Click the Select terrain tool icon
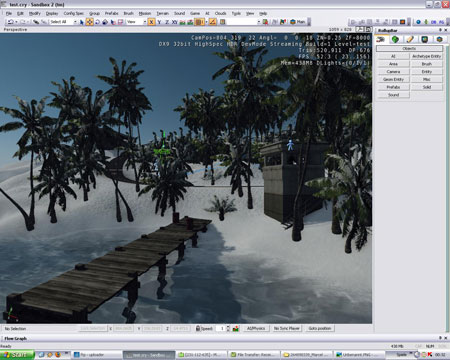The image size is (450, 360). pos(113,22)
